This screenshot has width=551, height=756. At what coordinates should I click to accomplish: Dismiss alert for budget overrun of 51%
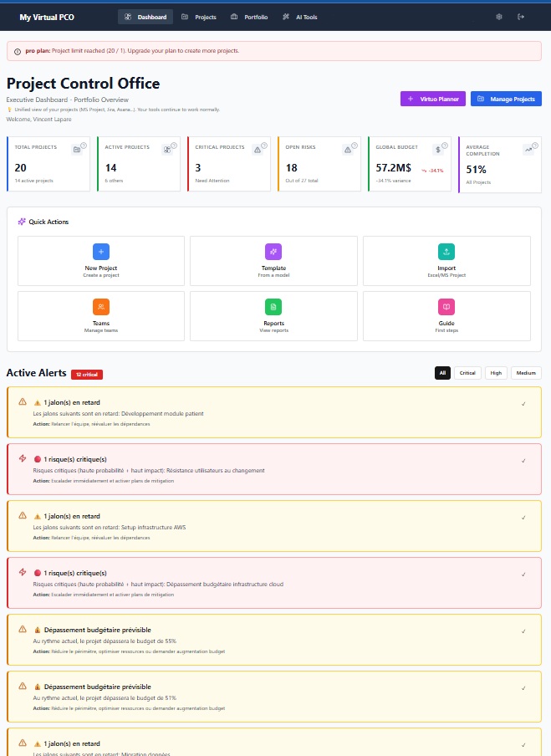(x=523, y=688)
